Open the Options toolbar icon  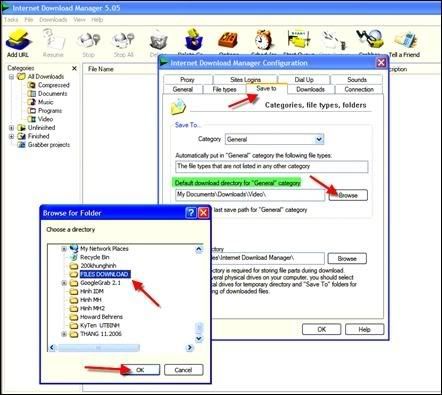[x=228, y=41]
